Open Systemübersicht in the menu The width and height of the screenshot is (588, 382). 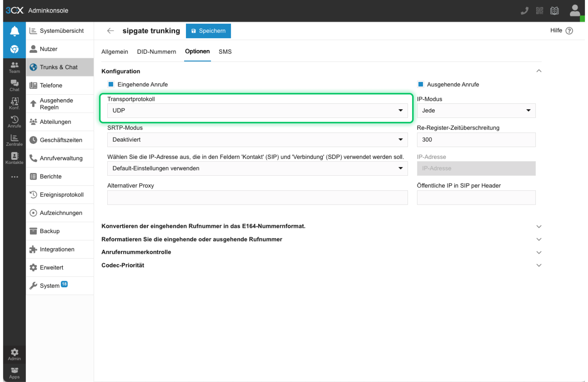(60, 31)
